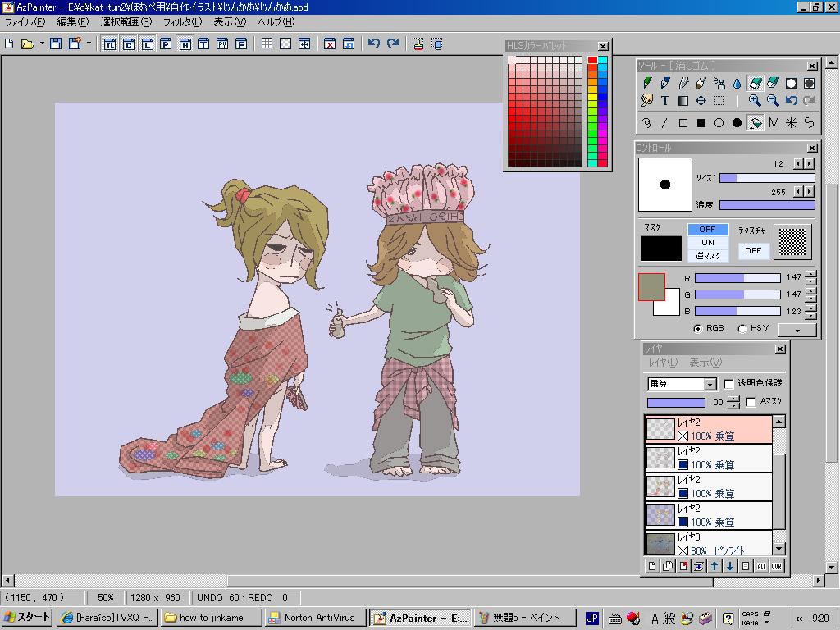This screenshot has height=630, width=840.
Task: Turn mask ON in control panel
Action: [707, 242]
